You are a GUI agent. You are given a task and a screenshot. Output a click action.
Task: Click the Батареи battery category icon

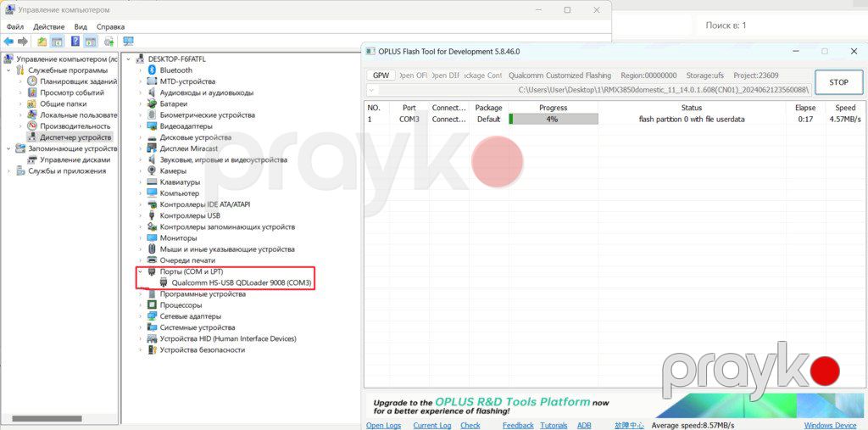[153, 103]
